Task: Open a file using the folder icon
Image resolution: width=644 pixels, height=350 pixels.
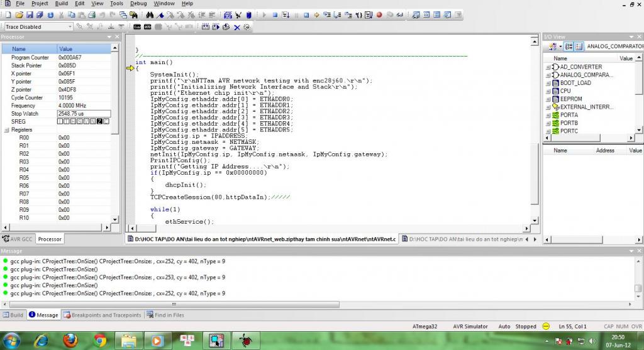Action: click(19, 15)
